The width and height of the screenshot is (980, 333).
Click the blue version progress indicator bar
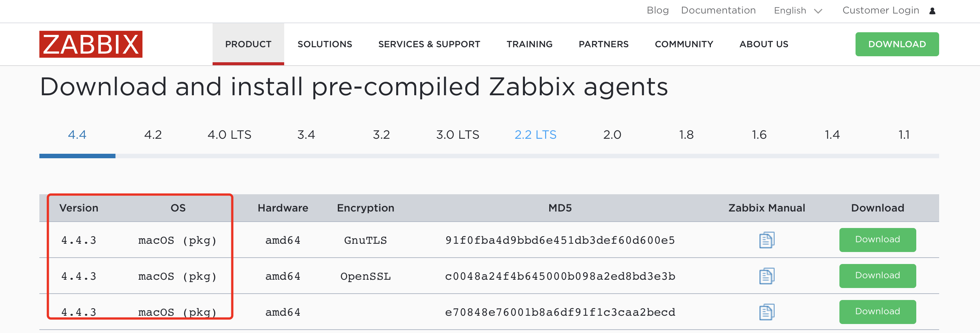click(77, 156)
